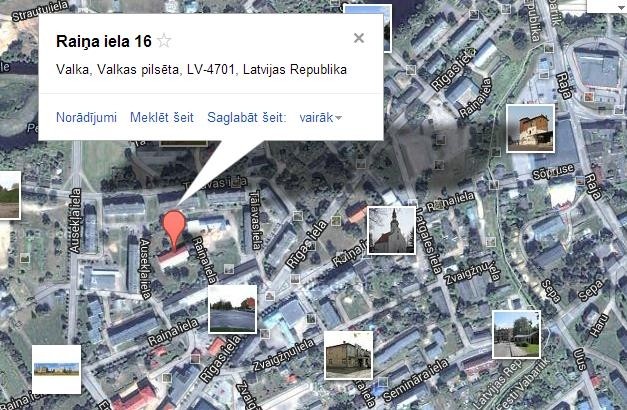The image size is (627, 410).
Task: Click the Meklēt šeit link
Action: point(162,118)
